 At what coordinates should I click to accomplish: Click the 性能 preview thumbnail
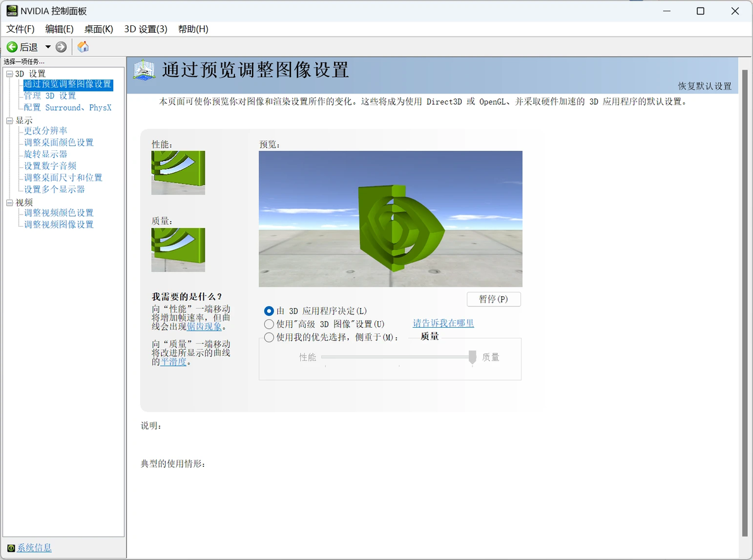tap(178, 173)
